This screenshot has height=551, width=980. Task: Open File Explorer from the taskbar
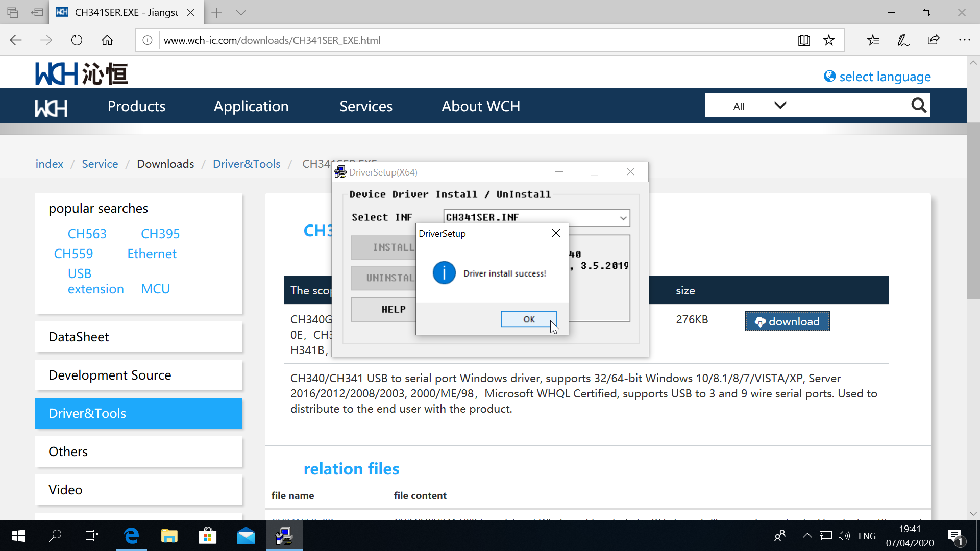click(x=169, y=536)
